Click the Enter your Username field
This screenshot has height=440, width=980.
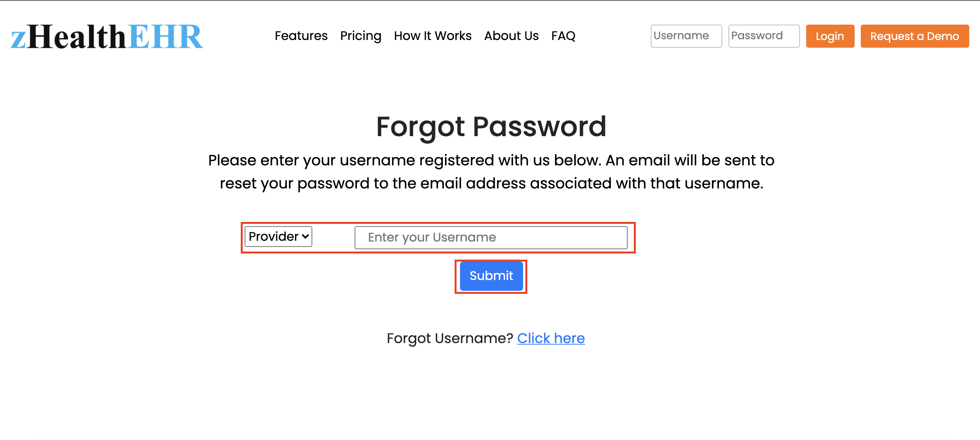490,238
